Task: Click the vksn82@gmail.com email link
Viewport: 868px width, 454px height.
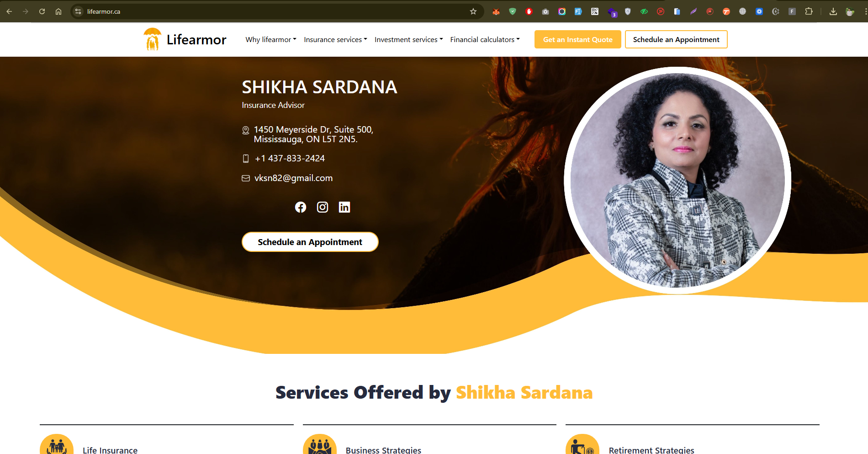Action: point(293,178)
